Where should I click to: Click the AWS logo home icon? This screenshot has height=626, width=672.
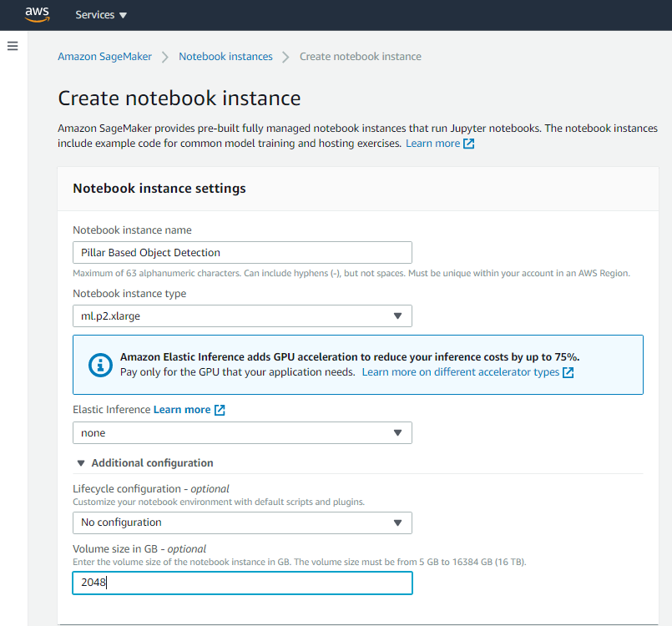tap(38, 14)
